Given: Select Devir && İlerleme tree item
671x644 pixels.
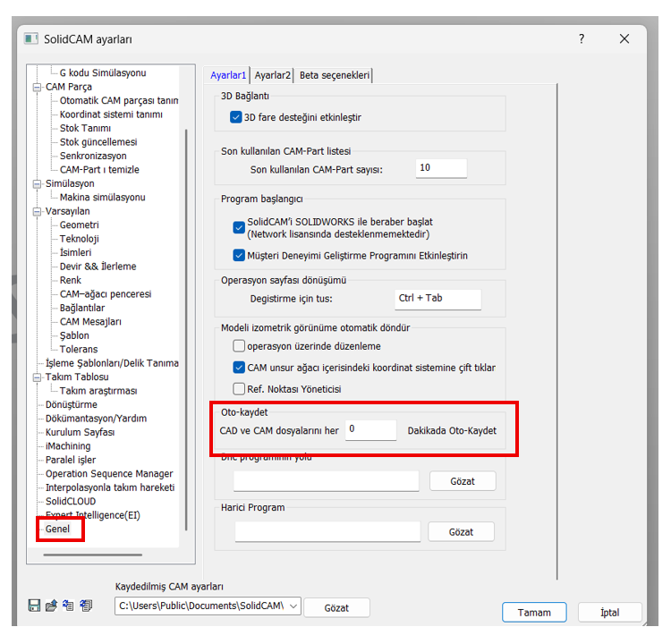Looking at the screenshot, I should click(98, 267).
